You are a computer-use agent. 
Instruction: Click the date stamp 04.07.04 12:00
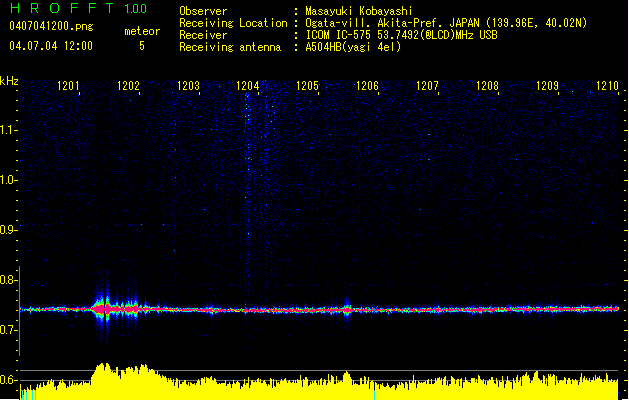coord(51,46)
